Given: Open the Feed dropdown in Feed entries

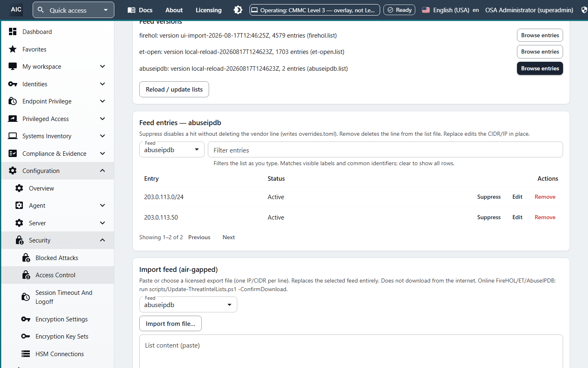Looking at the screenshot, I should pyautogui.click(x=172, y=149).
